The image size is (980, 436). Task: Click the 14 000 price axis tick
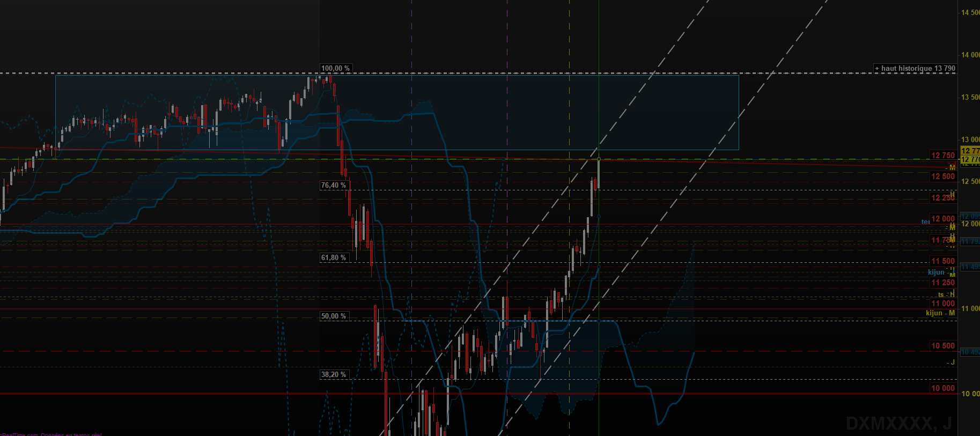tap(970, 55)
